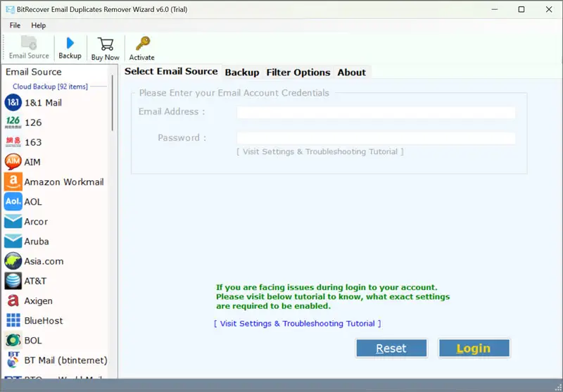Select the Axigen text entry
Screen dimensions: 563x392
pos(38,301)
